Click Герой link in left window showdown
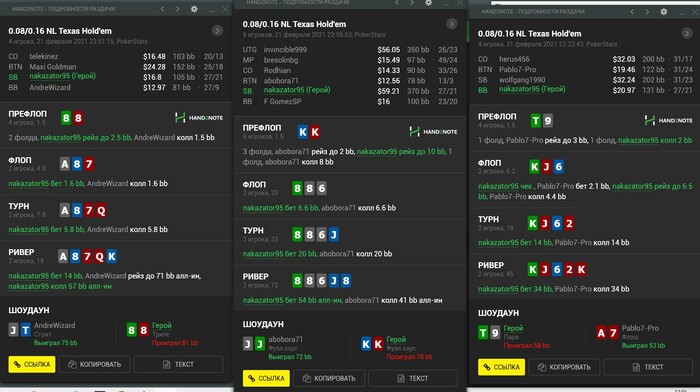 tap(162, 325)
